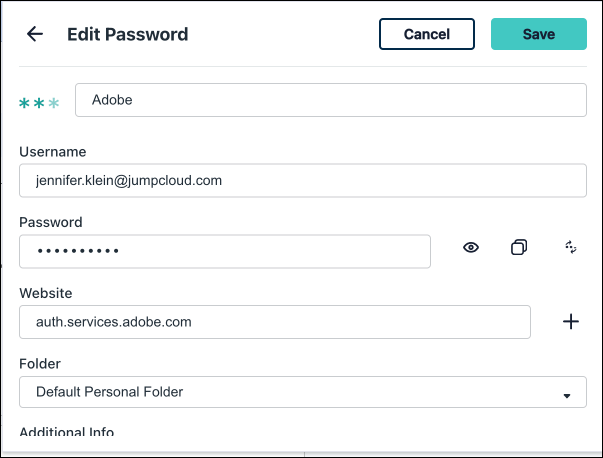Click the Additional Info label

click(66, 431)
